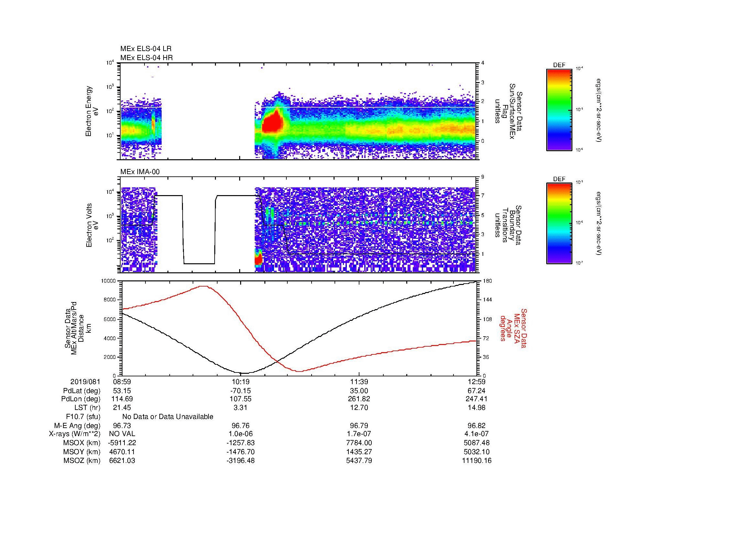
Task: Click the MSOZ value '-3196.48'
Action: 240,461
